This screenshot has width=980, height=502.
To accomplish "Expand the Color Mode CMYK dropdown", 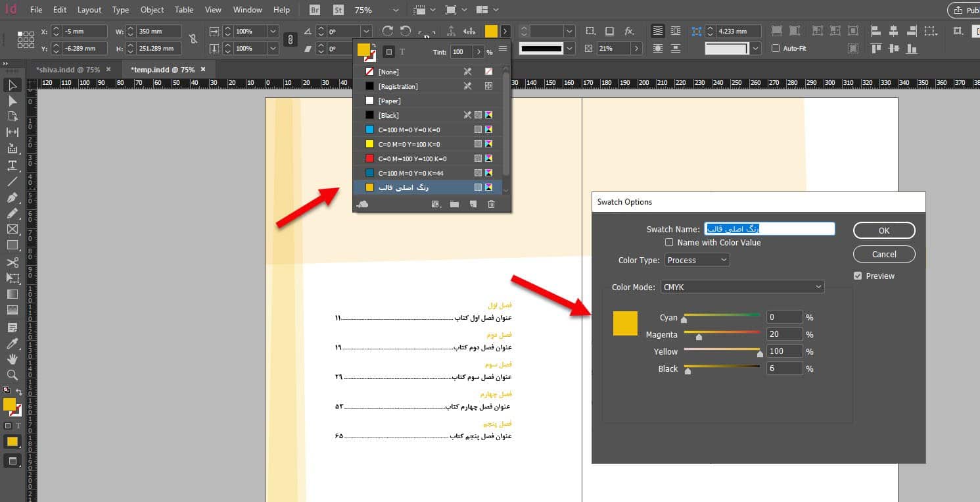I will [742, 287].
